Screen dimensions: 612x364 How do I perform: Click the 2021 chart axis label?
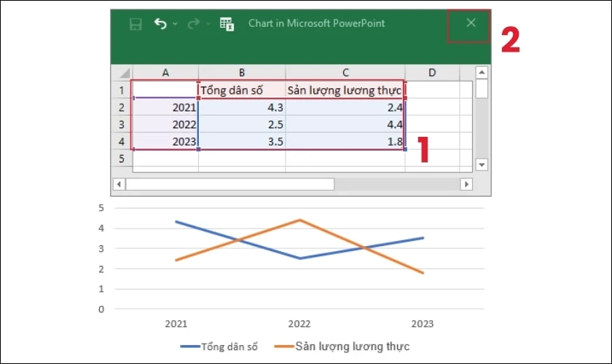176,324
